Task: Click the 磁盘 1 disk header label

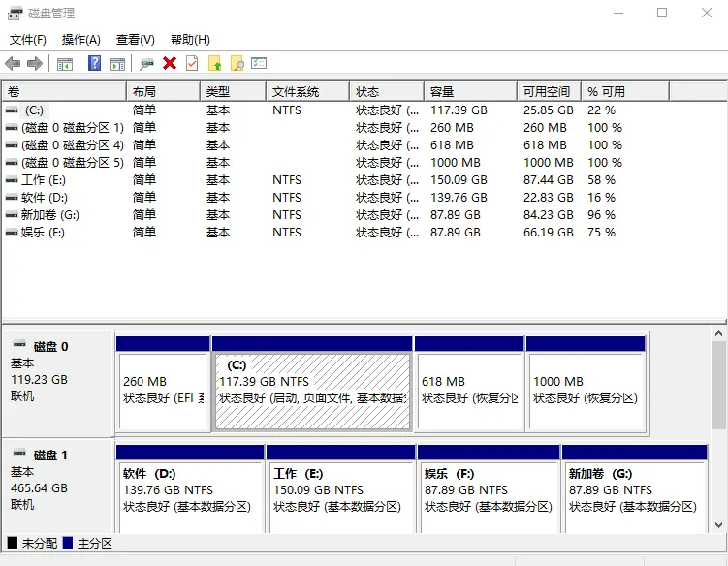Action: tap(50, 456)
